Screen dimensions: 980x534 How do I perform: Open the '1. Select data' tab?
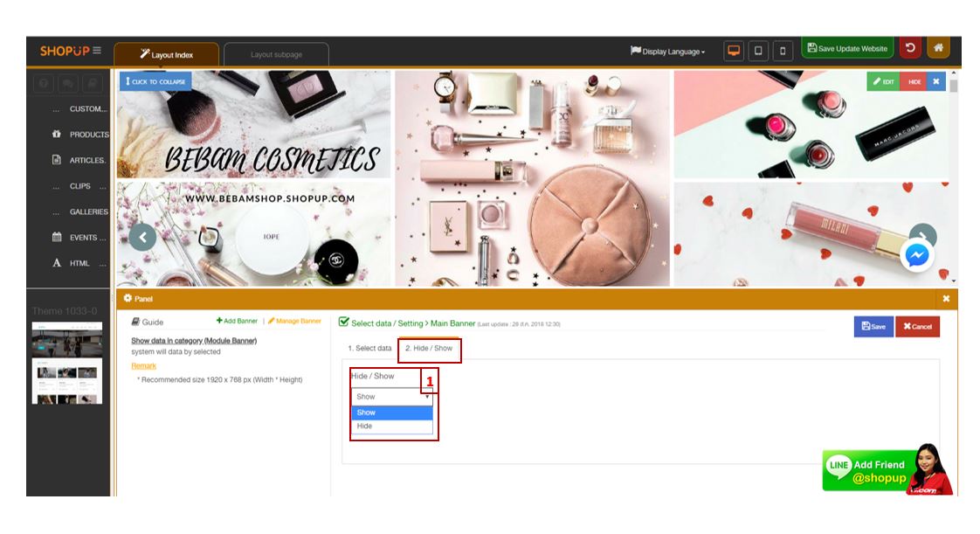click(x=369, y=349)
